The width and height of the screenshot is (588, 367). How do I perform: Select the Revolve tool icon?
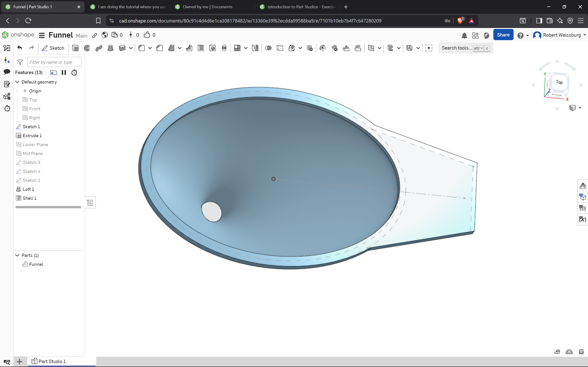pos(87,48)
